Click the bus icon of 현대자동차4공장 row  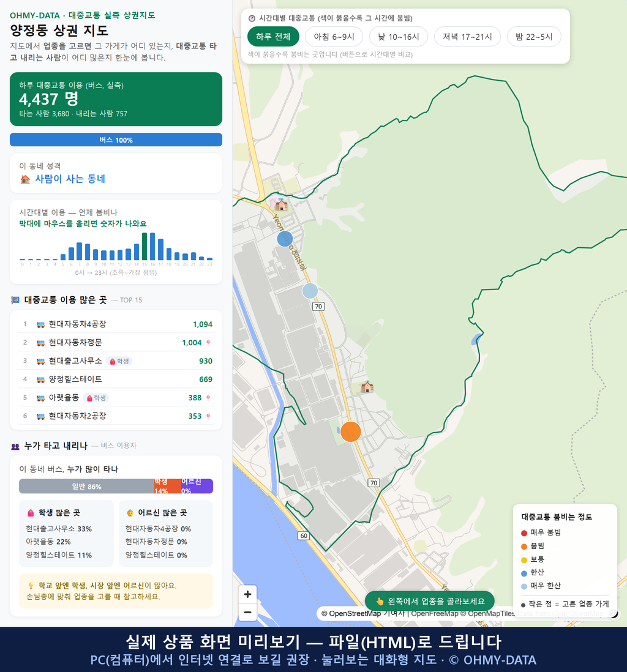coord(40,324)
